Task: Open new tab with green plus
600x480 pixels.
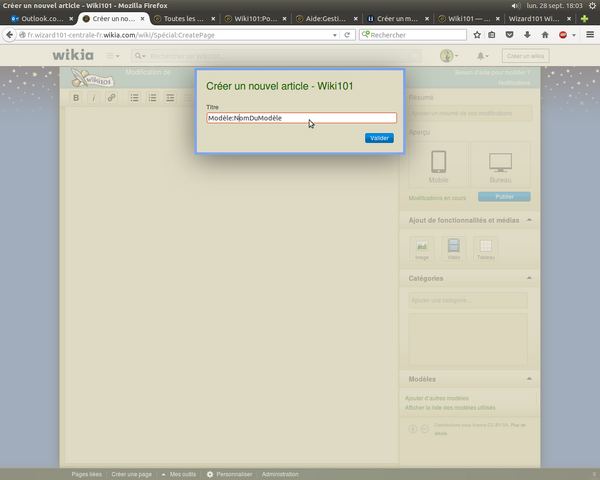Action: click(x=584, y=18)
